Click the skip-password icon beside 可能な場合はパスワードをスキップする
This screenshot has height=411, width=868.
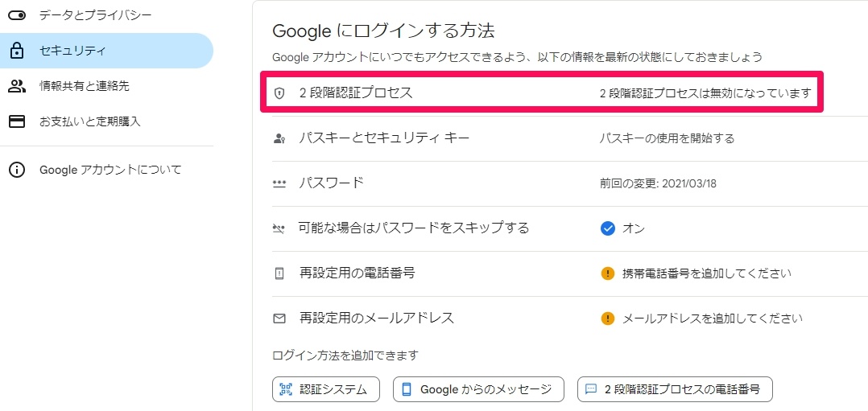[279, 228]
